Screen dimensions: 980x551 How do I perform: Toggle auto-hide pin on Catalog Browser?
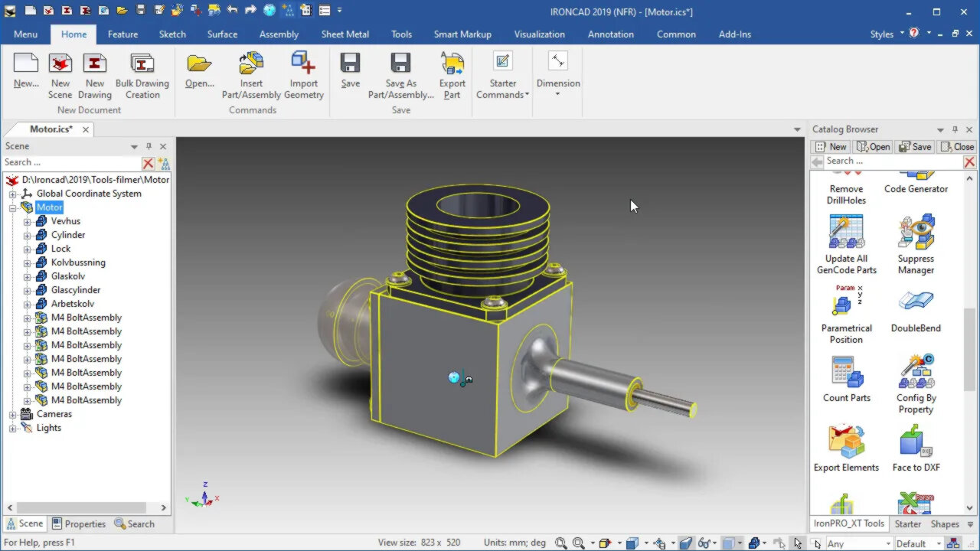(x=955, y=129)
